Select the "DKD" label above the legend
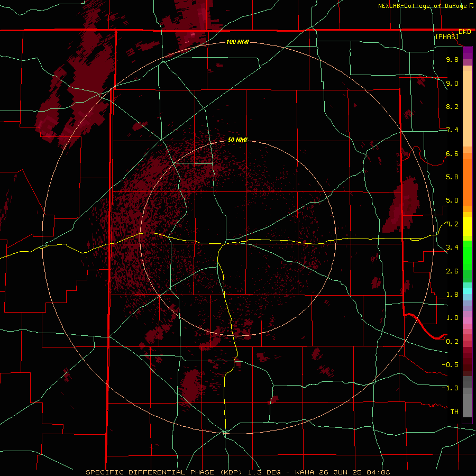 tap(465, 32)
